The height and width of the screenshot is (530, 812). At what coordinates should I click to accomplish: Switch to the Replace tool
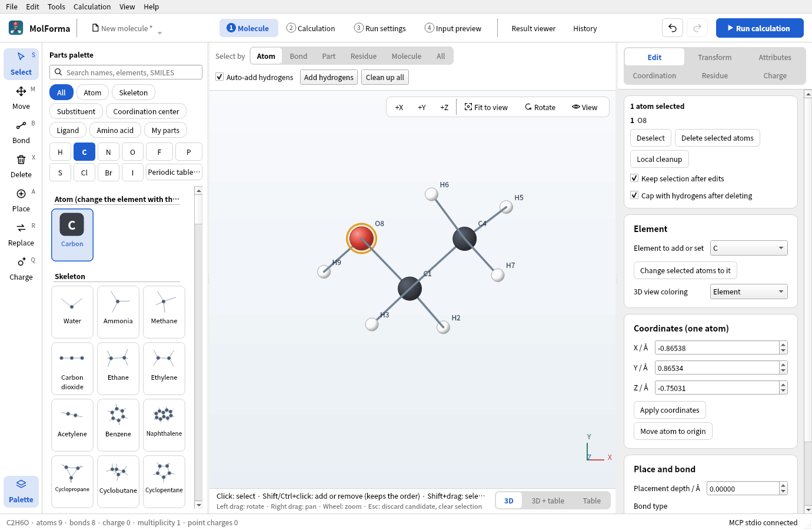click(x=21, y=235)
